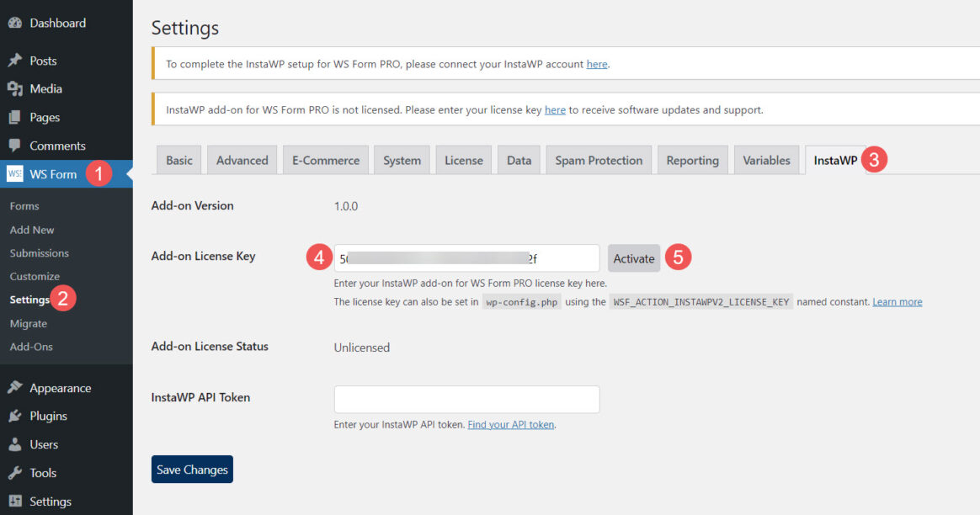Open the Forms submenu item
Screen dimensions: 980x515
click(x=24, y=206)
